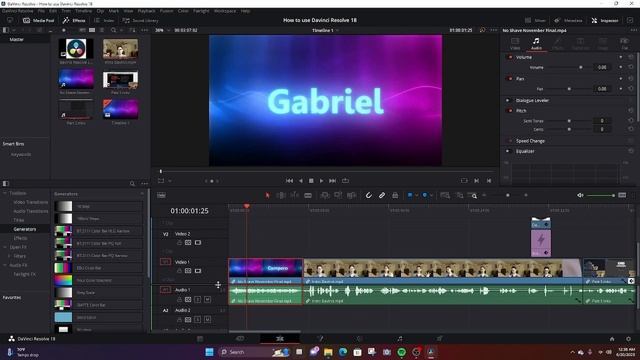Disable the Video 1 track

coord(198,271)
